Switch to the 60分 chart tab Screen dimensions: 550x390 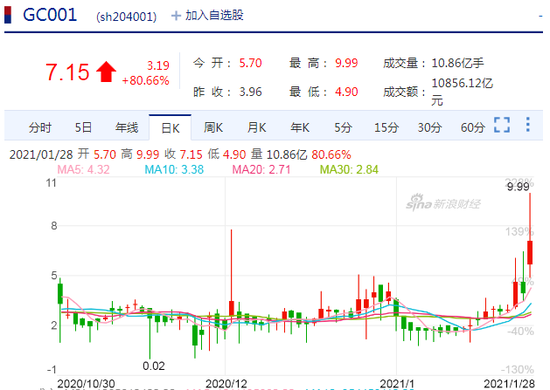472,127
